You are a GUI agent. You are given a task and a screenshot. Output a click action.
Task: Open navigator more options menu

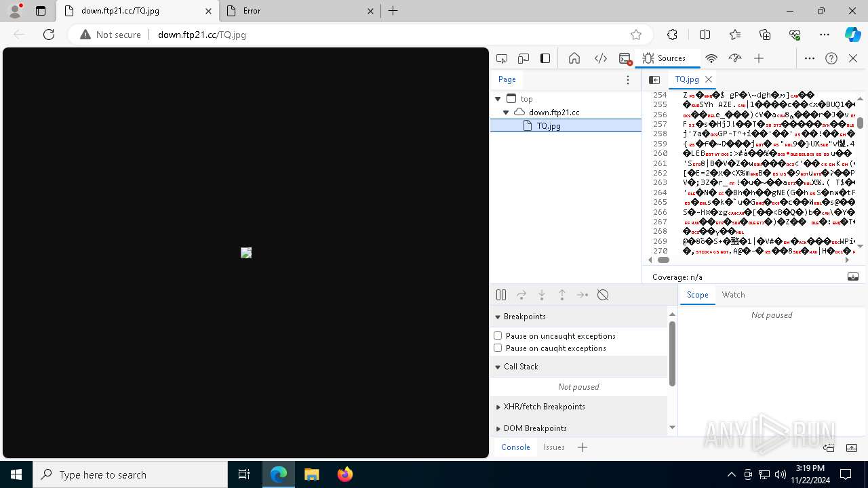[x=628, y=80]
